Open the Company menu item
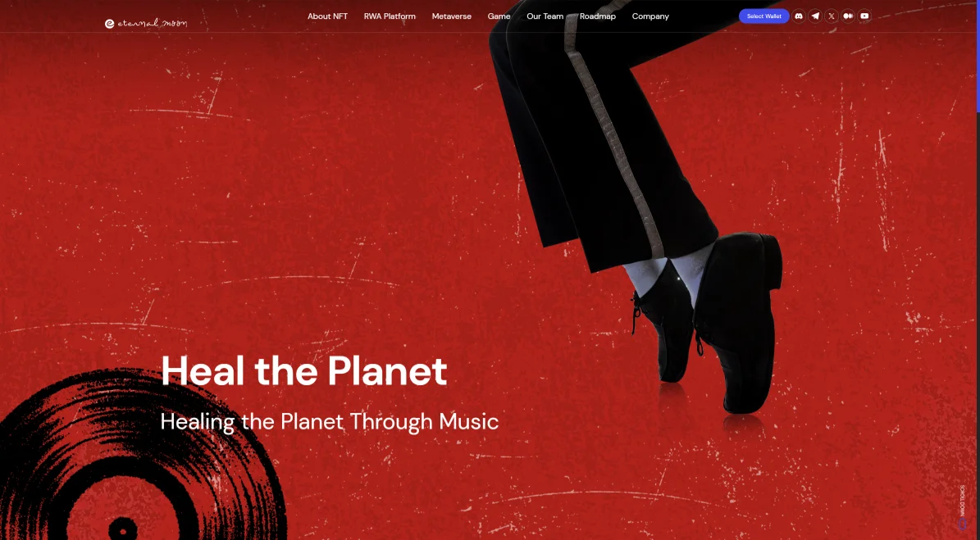This screenshot has height=540, width=980. [x=650, y=16]
